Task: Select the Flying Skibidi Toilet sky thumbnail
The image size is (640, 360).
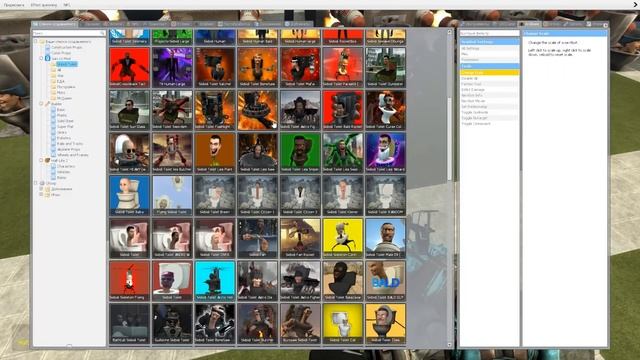Action: tap(172, 196)
